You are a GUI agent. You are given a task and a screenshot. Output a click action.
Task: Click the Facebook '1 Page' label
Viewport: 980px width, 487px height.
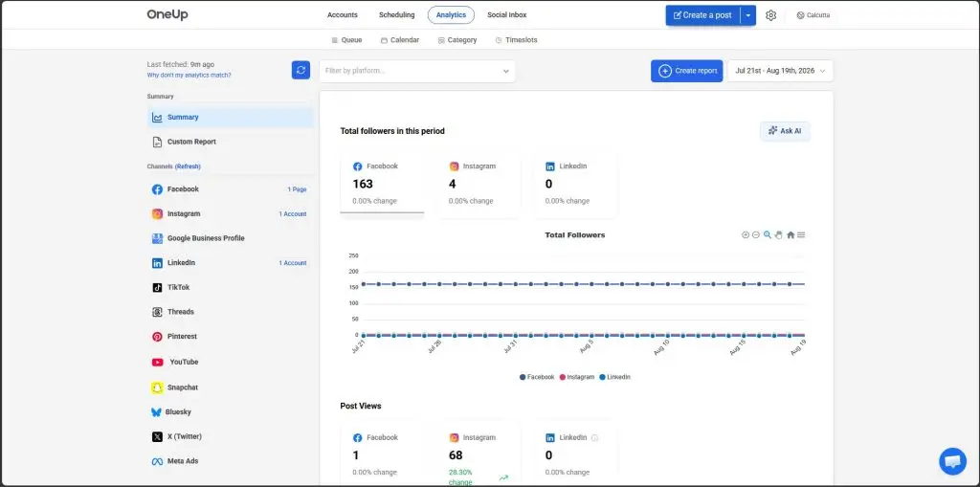[297, 189]
